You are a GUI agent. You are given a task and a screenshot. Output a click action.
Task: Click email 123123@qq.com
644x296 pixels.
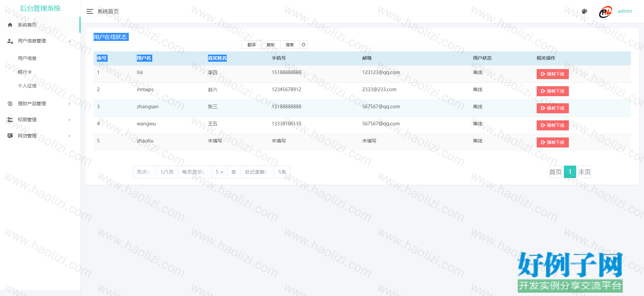tap(381, 72)
